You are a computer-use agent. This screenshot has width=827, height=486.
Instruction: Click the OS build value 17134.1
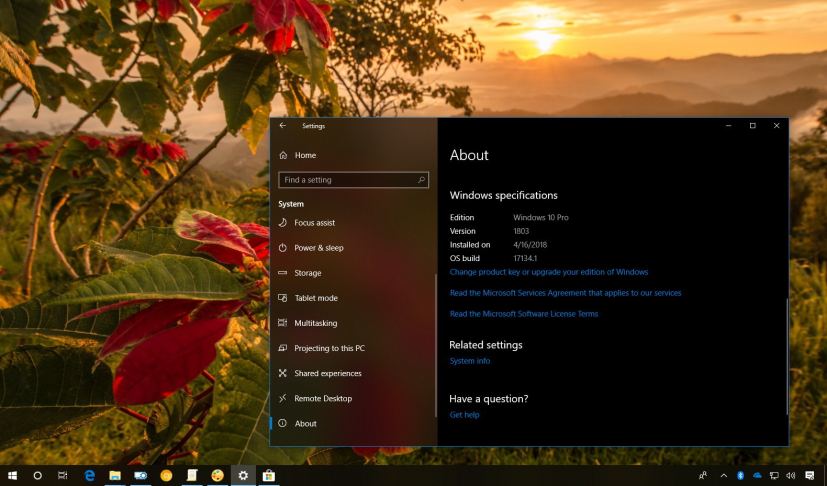[525, 259]
